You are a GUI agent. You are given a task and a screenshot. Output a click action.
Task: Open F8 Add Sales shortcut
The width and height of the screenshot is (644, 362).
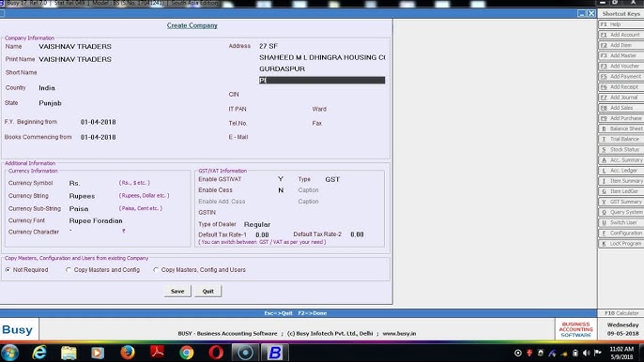point(621,108)
